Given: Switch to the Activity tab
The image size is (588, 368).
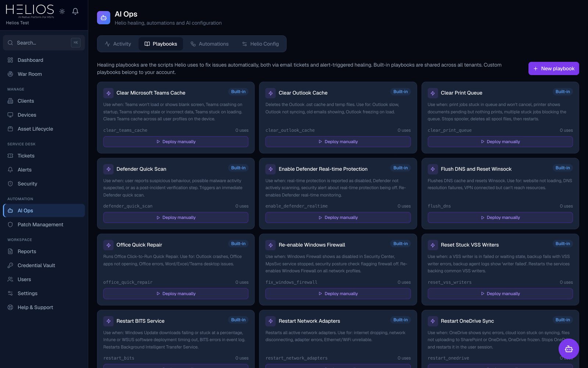Looking at the screenshot, I should 118,44.
